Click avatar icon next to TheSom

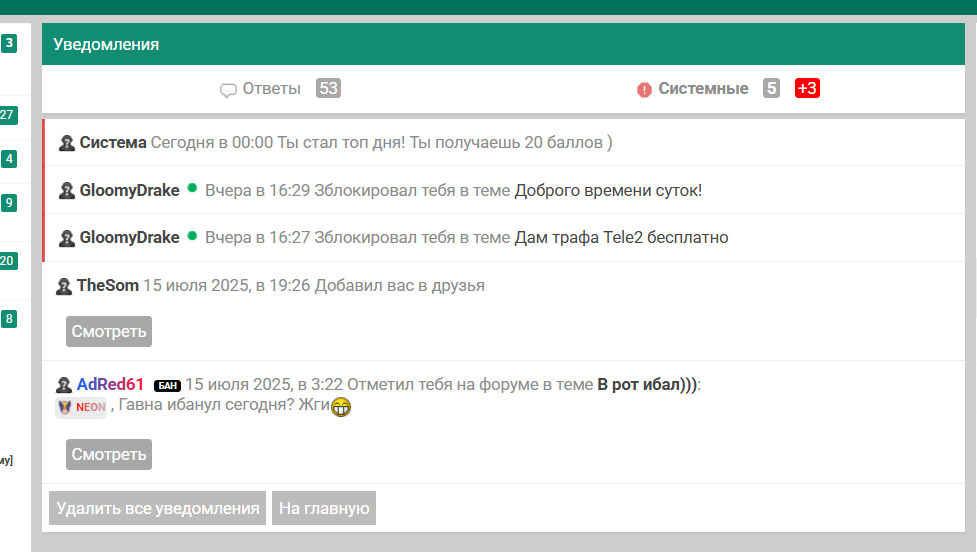point(64,287)
